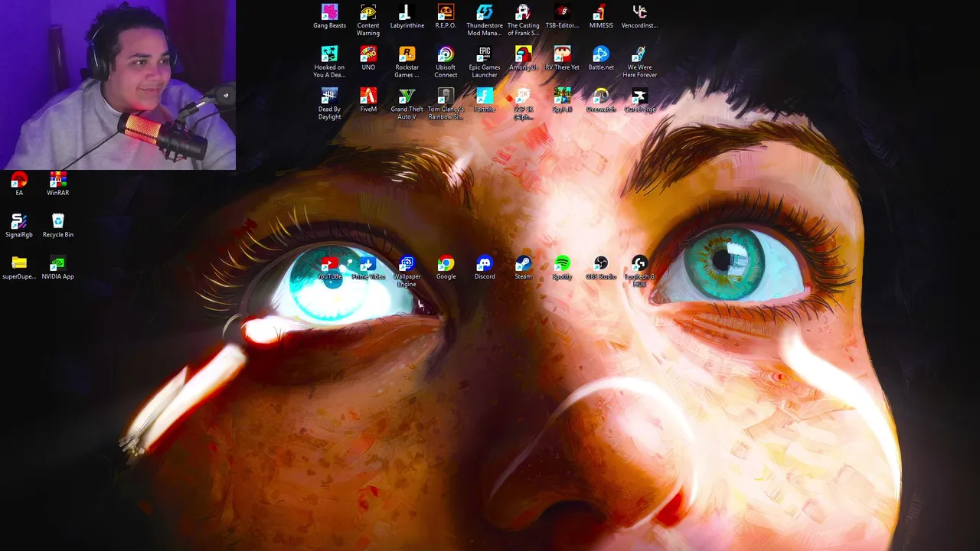Select the Dead By Daylight shortcut
This screenshot has width=980, height=551.
coord(329,104)
